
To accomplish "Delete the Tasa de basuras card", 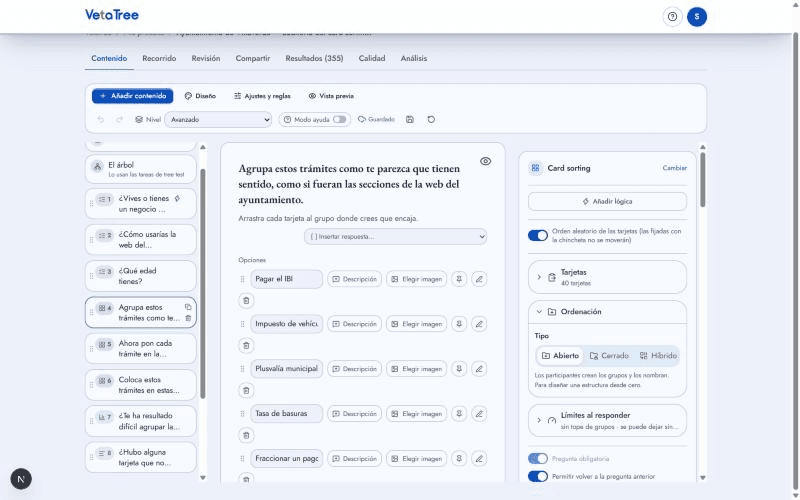I will (x=246, y=435).
